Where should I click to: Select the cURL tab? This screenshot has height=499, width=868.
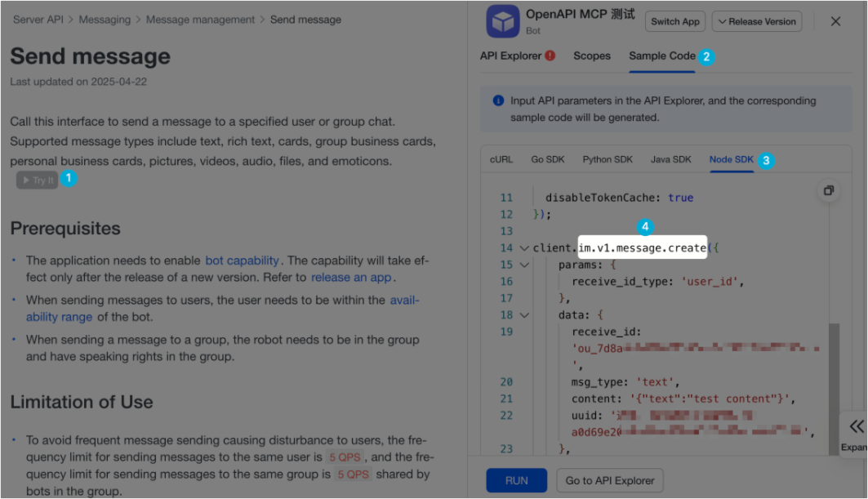tap(501, 159)
